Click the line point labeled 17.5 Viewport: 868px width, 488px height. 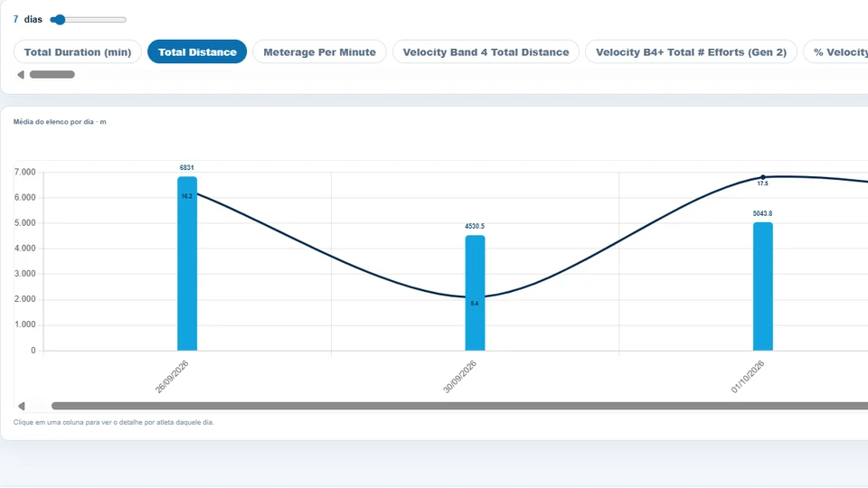click(x=763, y=178)
